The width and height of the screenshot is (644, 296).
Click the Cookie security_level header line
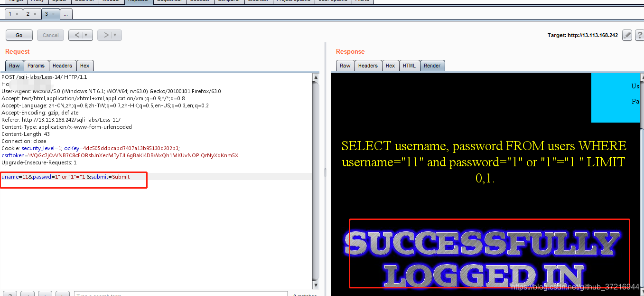(x=91, y=148)
